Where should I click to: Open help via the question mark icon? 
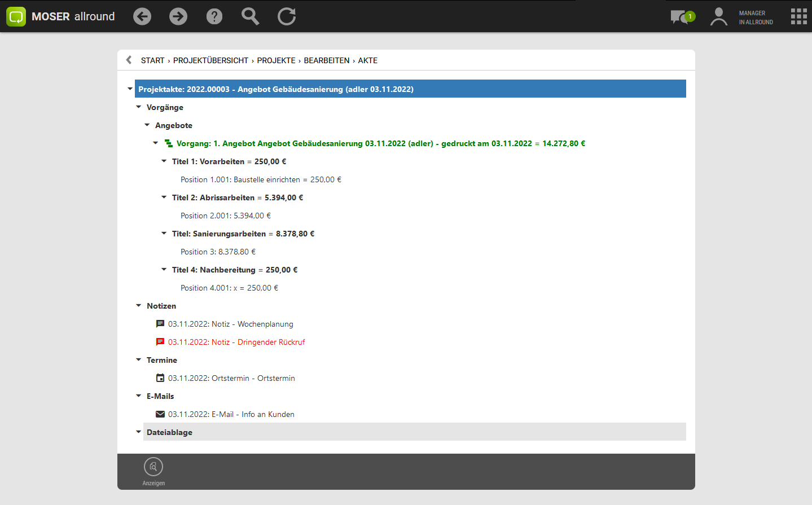[214, 16]
